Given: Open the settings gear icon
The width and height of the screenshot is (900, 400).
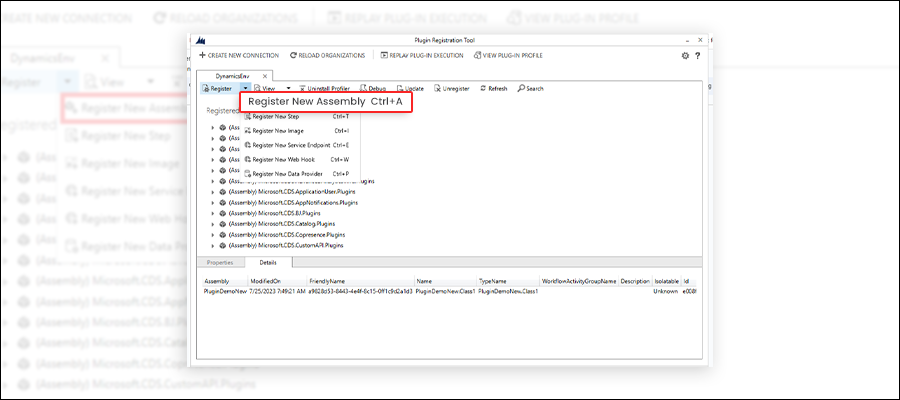Looking at the screenshot, I should 685,56.
